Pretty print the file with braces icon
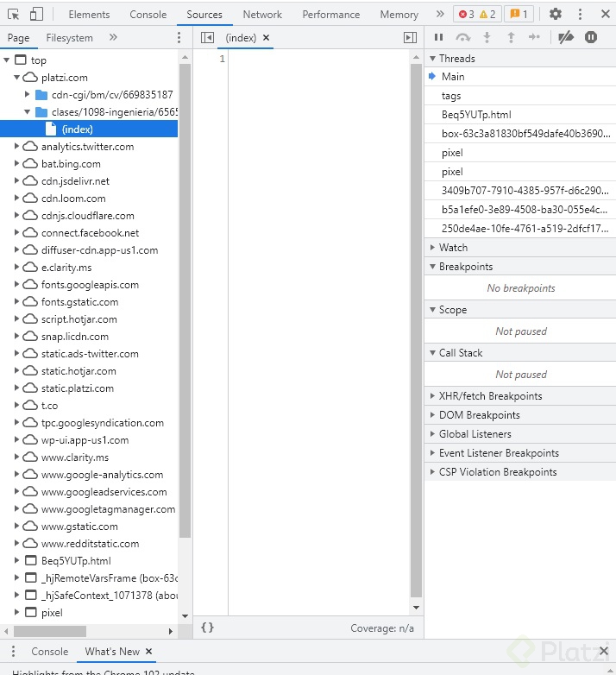616x675 pixels. [207, 628]
